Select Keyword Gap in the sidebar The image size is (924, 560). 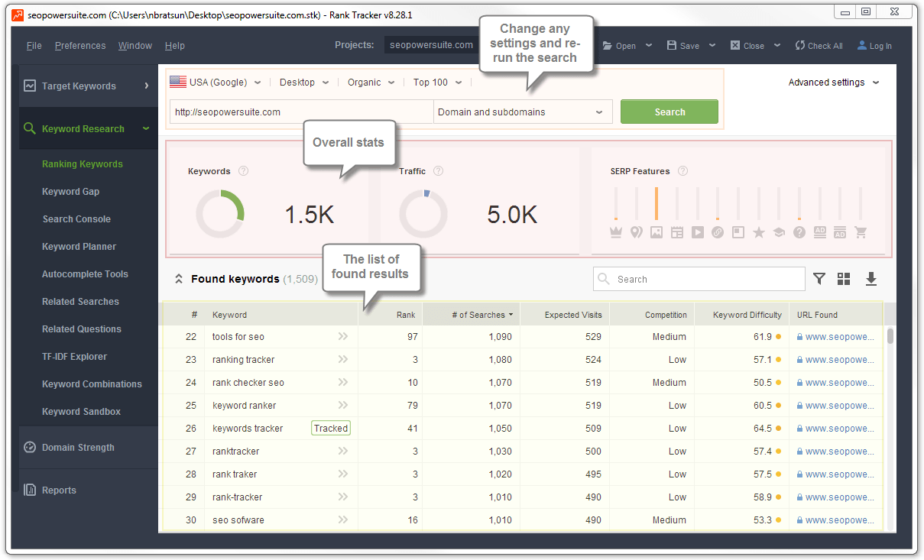click(70, 192)
